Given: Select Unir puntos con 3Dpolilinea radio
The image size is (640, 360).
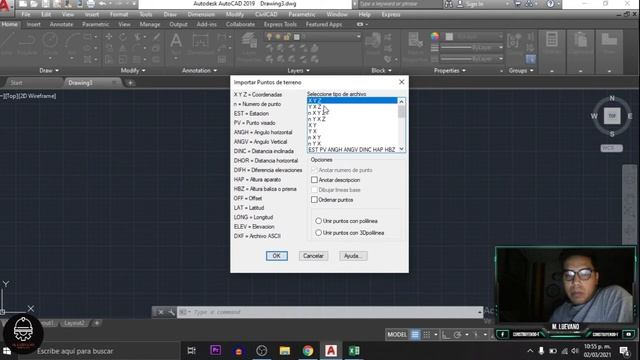Looking at the screenshot, I should [x=318, y=233].
